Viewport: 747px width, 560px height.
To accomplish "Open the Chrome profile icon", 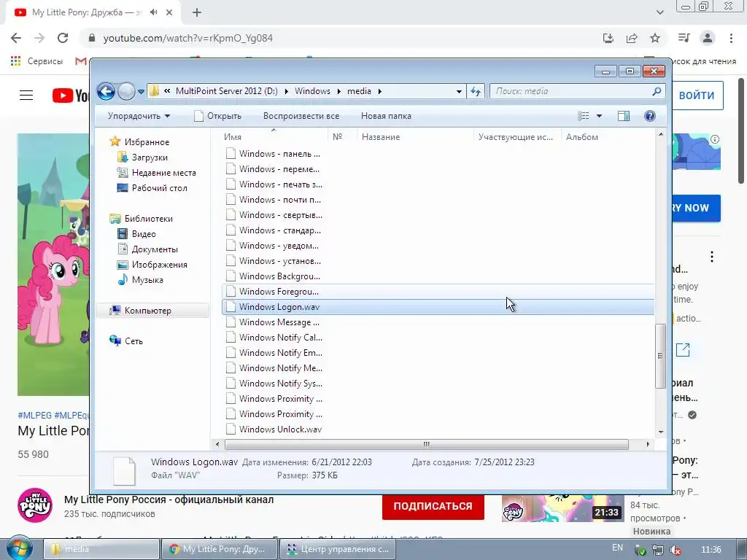I will [x=708, y=38].
